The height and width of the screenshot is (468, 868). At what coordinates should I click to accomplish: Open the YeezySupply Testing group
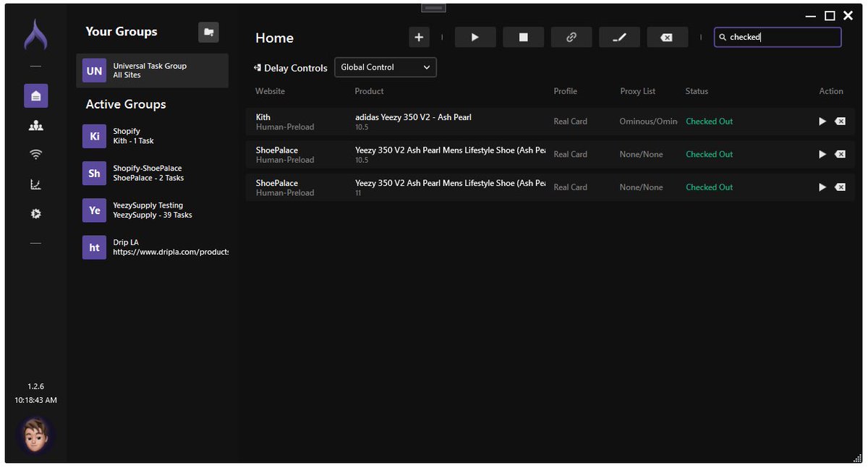click(x=152, y=210)
